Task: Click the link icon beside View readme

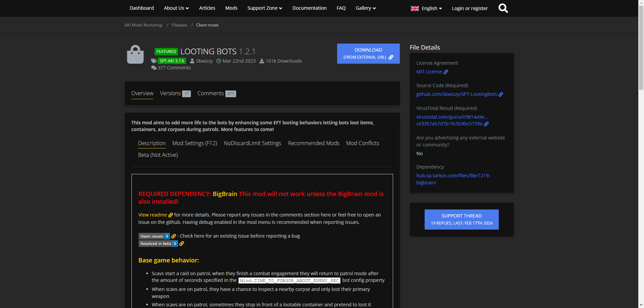Action: click(x=170, y=215)
